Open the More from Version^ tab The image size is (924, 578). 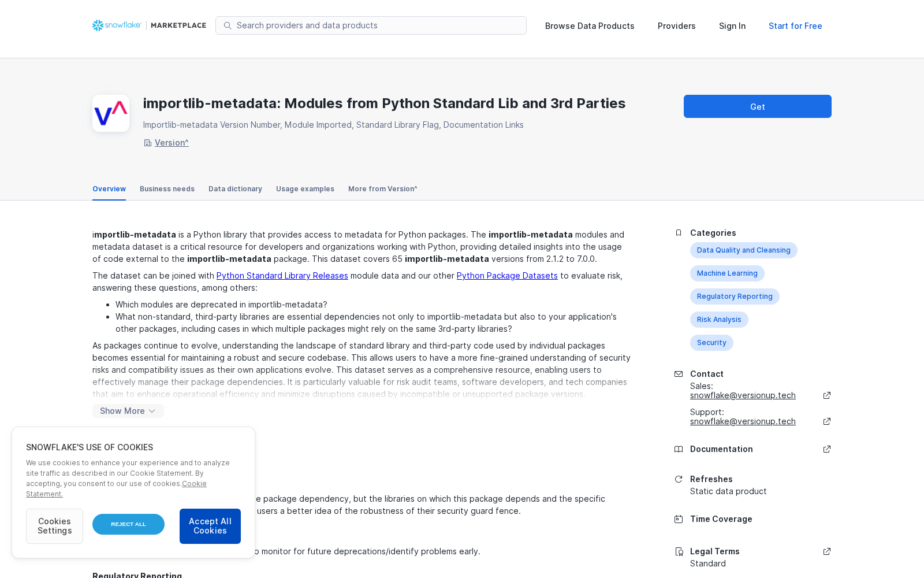(x=383, y=189)
